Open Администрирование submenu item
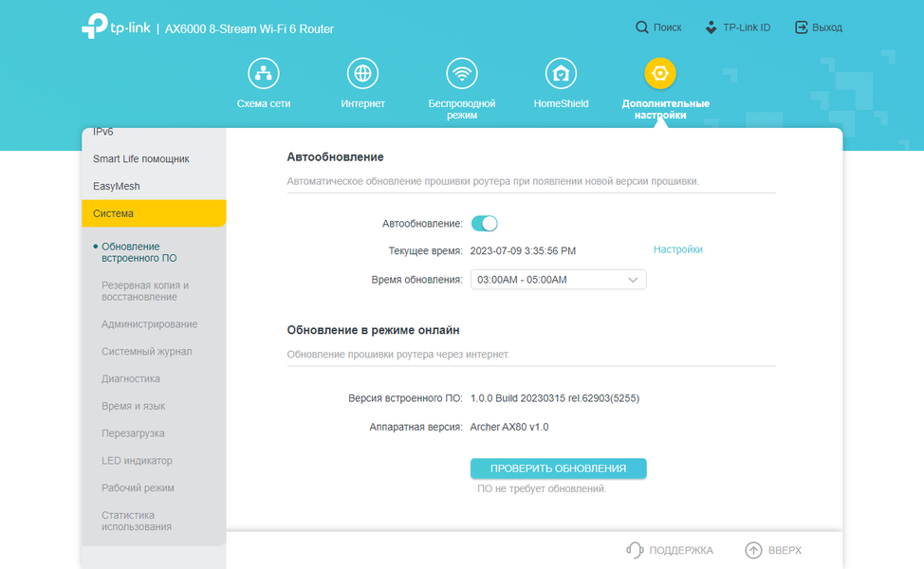The height and width of the screenshot is (569, 924). coord(149,324)
